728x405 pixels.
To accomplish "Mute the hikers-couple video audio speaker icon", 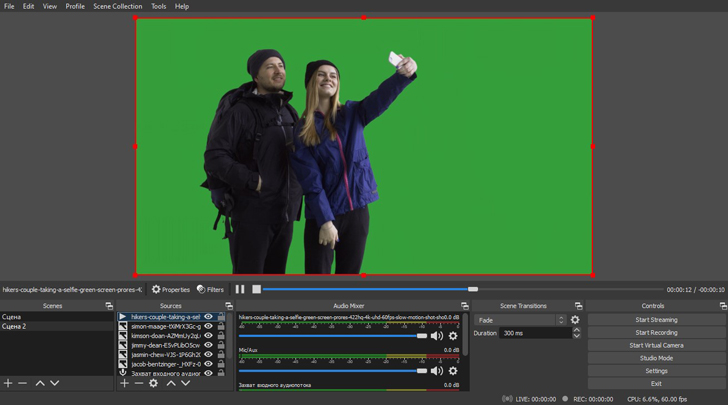I will pos(437,336).
